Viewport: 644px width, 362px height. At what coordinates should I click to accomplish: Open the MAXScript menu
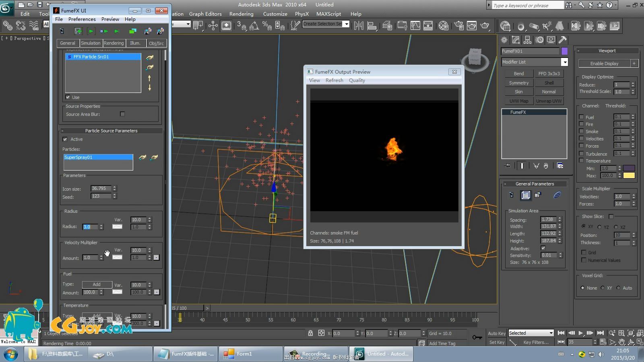328,14
